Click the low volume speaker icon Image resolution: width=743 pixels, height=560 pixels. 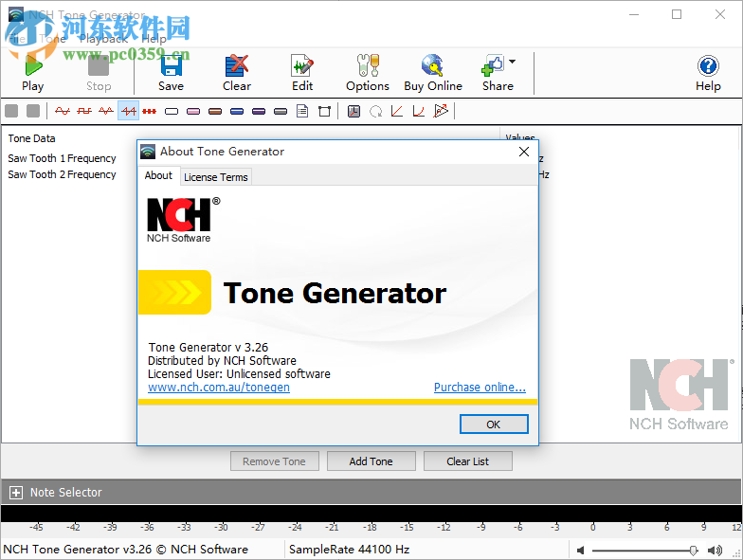click(580, 550)
